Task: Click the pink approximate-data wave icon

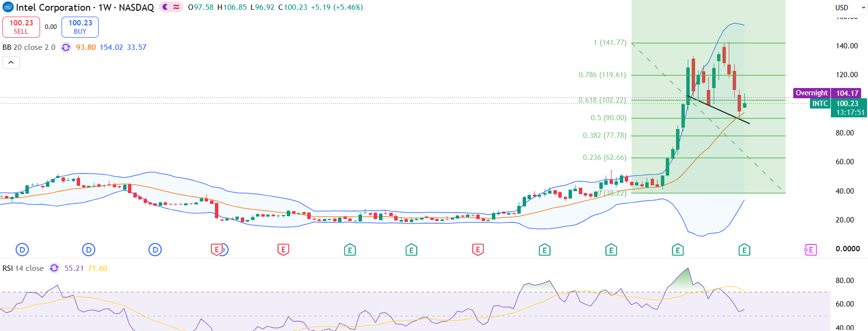Action: coord(176,7)
